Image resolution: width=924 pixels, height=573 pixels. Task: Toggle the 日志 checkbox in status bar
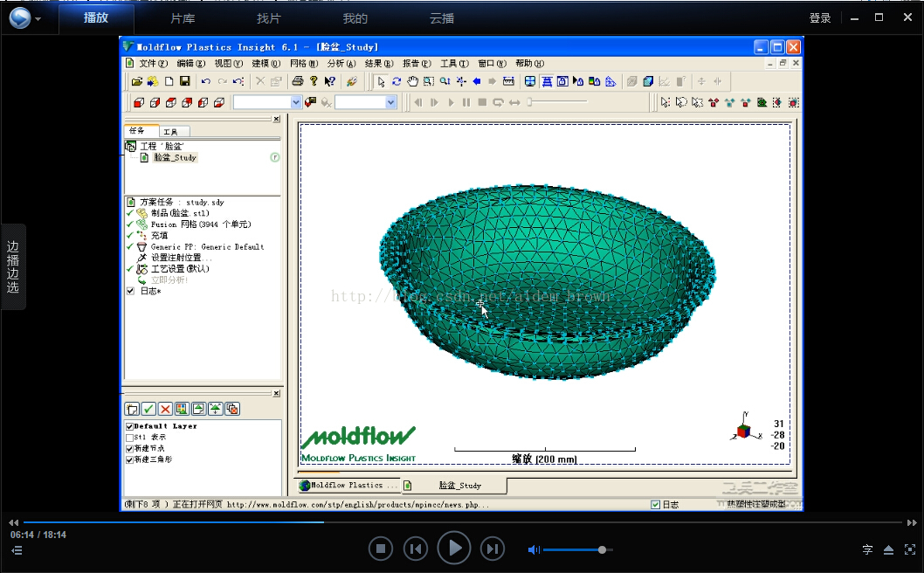coord(655,505)
